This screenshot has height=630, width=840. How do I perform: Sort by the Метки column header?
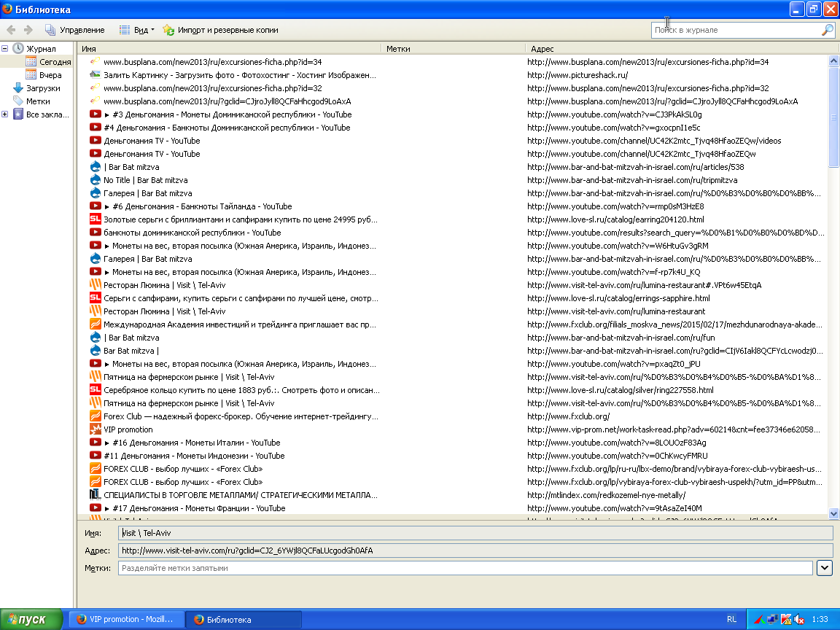(x=453, y=49)
